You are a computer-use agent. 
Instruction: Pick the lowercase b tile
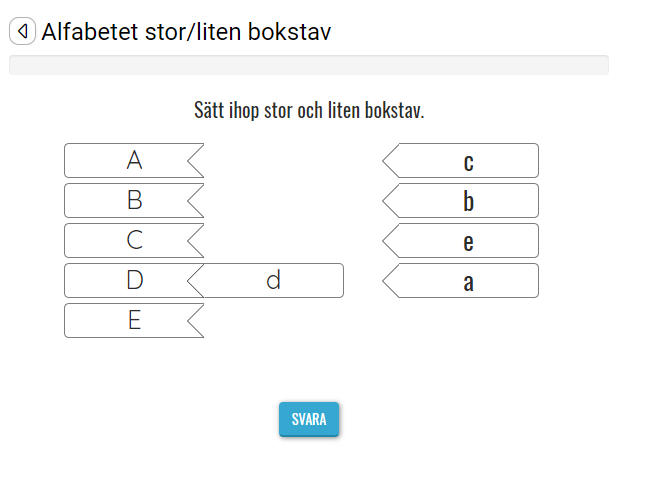[467, 201]
